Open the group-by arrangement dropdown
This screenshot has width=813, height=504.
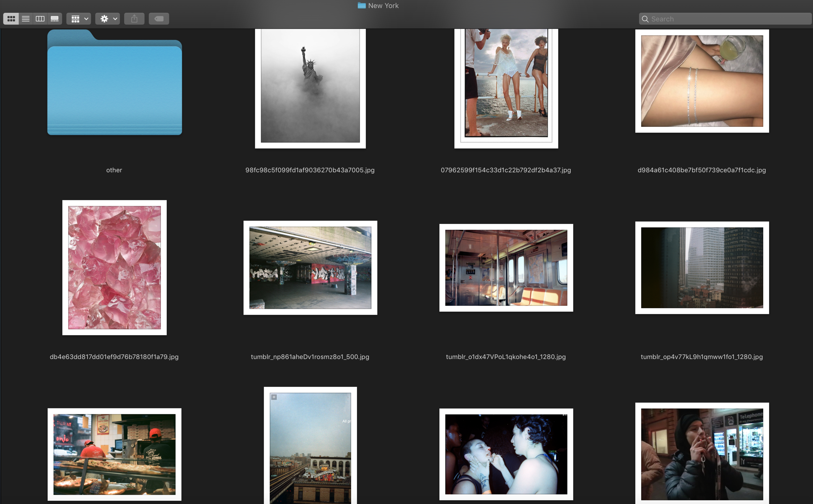pos(79,19)
